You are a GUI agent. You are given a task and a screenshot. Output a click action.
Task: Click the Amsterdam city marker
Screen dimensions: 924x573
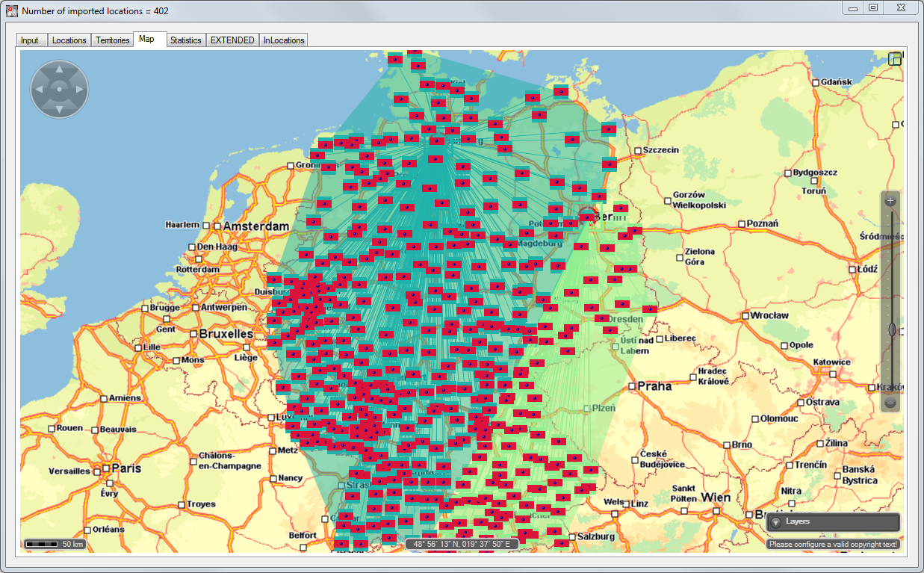click(217, 226)
